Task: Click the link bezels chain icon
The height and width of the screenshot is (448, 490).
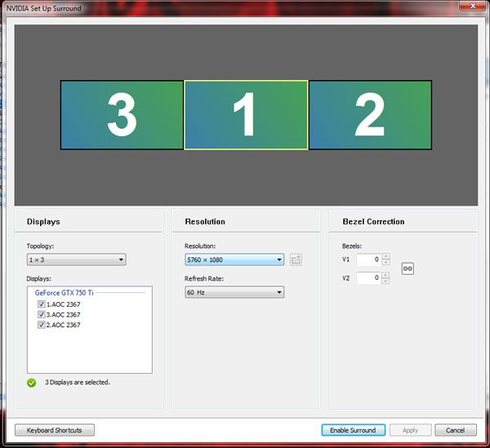Action: click(x=408, y=268)
